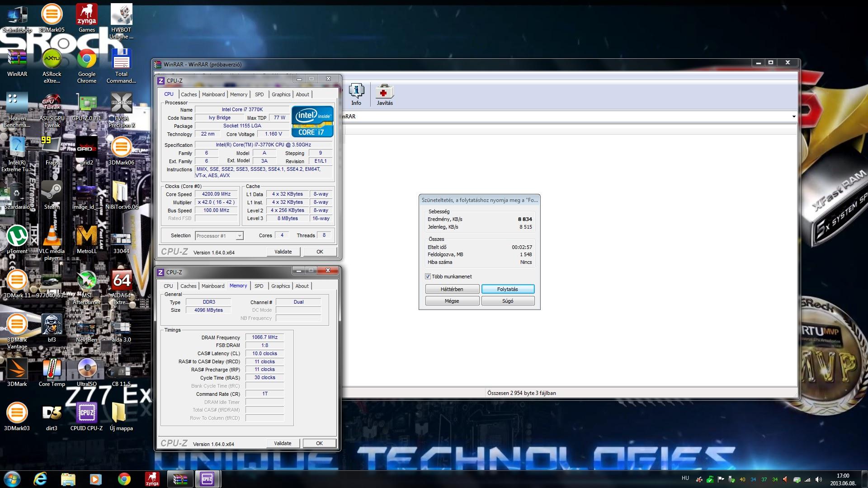
Task: Open Graphics tab in top CPU-Z window
Action: tap(281, 94)
